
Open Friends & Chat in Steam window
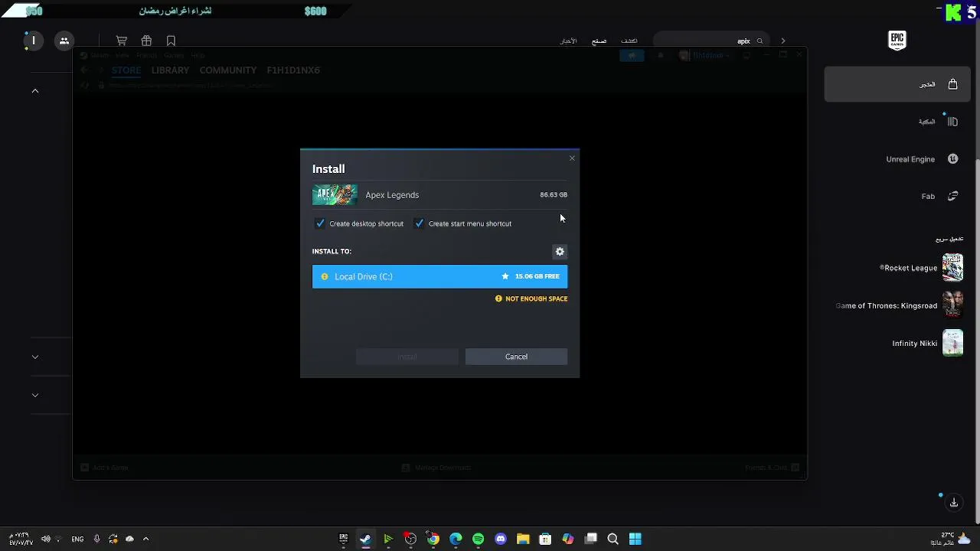[x=772, y=468]
